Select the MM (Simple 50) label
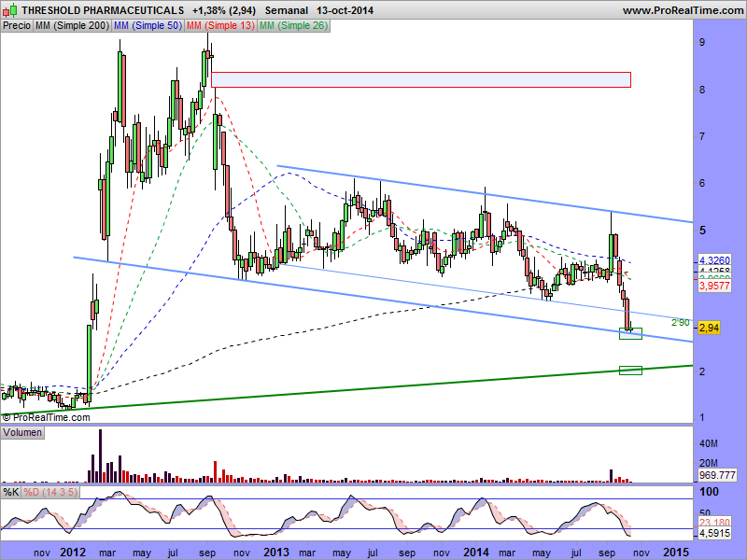747x560 pixels. [148, 26]
